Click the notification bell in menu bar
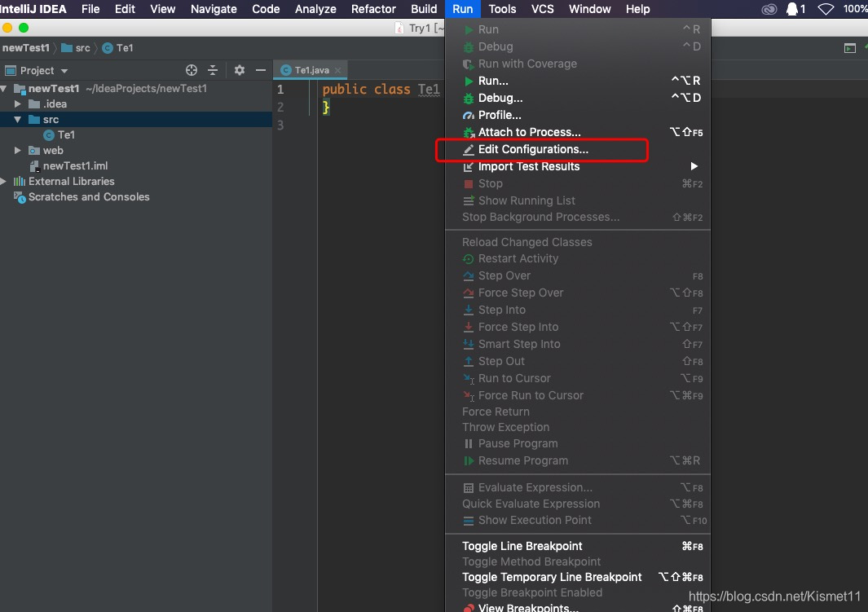Viewport: 868px width, 612px height. coord(792,9)
